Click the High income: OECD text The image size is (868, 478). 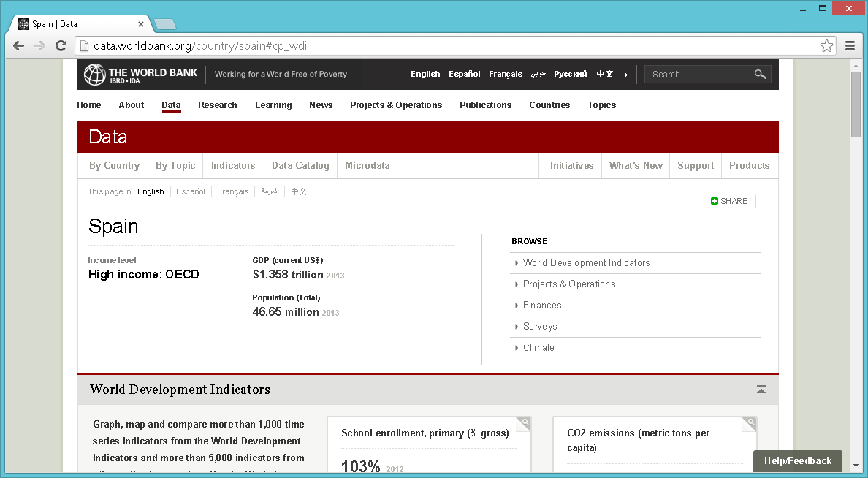pos(144,275)
